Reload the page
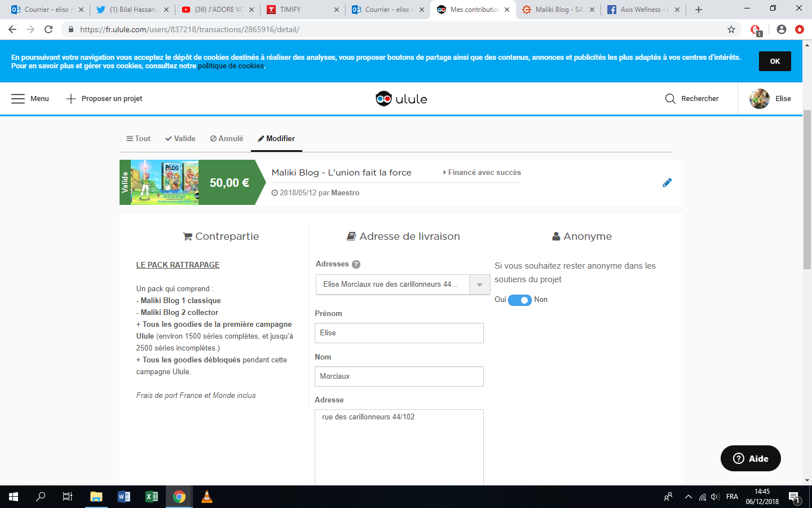This screenshot has width=812, height=508. [48, 29]
